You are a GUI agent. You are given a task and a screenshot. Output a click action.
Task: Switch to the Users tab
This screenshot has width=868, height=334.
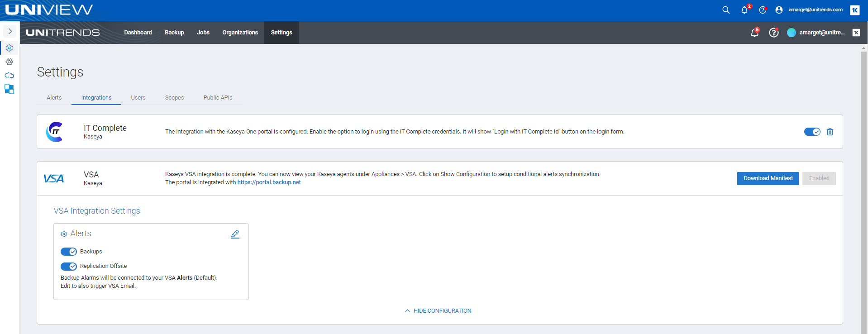(x=138, y=98)
